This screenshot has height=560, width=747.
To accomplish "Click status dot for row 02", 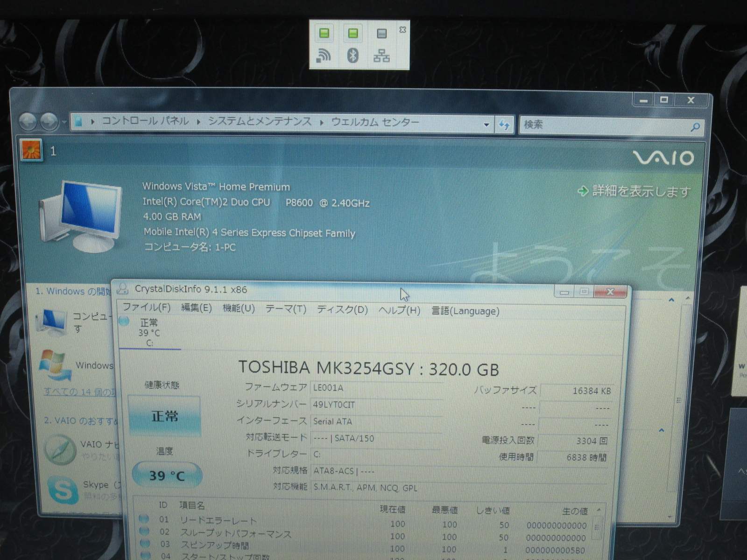I will (144, 531).
